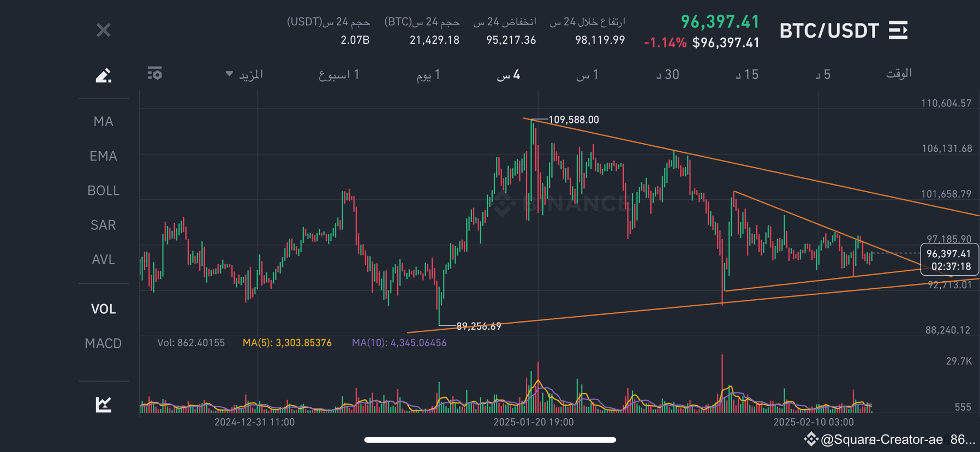The width and height of the screenshot is (980, 452).
Task: Click the 109,588.00 high price label
Action: (573, 120)
